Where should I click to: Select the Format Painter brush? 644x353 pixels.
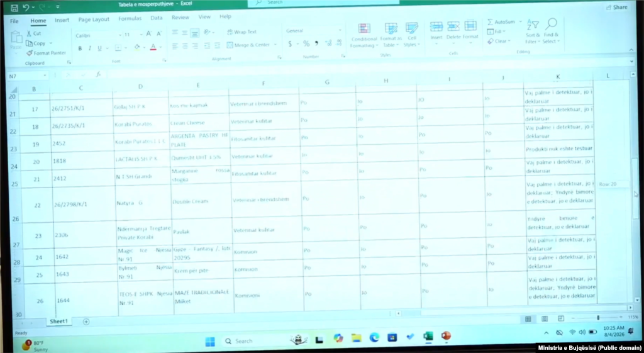coord(29,53)
